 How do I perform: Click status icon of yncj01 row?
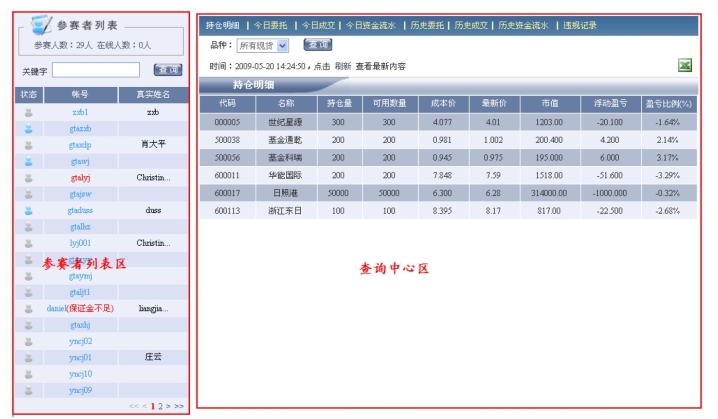(28, 358)
